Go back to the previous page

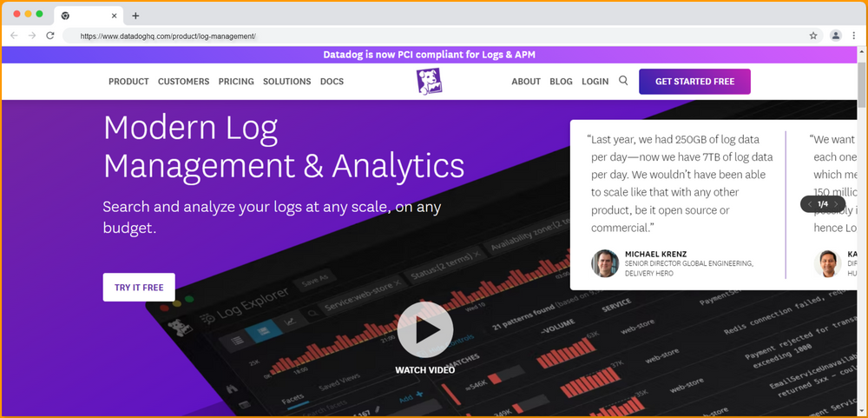pos(14,36)
